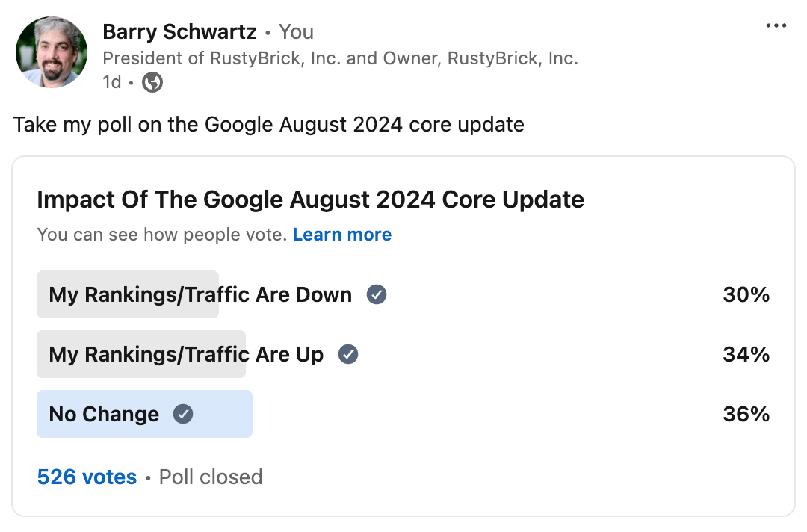
Task: Click the 34% result value
Action: pos(746,354)
